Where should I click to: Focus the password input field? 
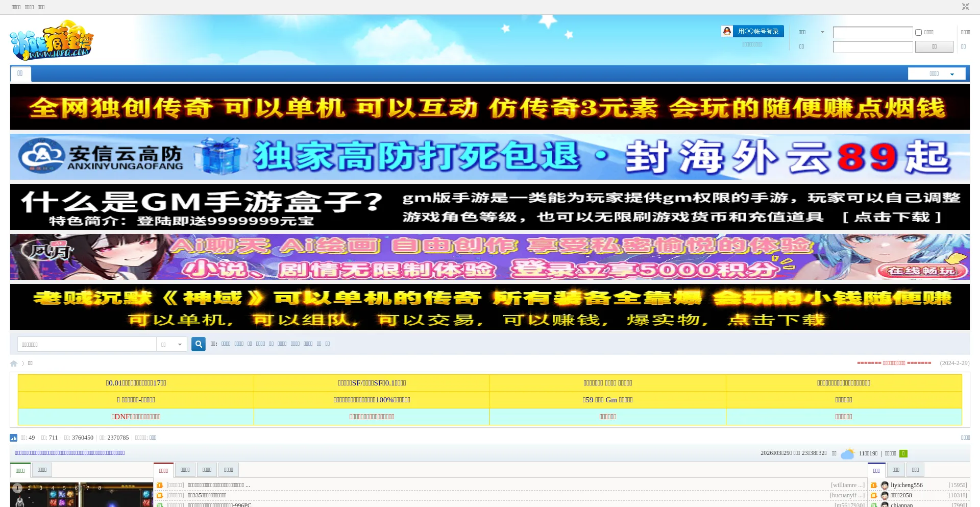pyautogui.click(x=873, y=46)
